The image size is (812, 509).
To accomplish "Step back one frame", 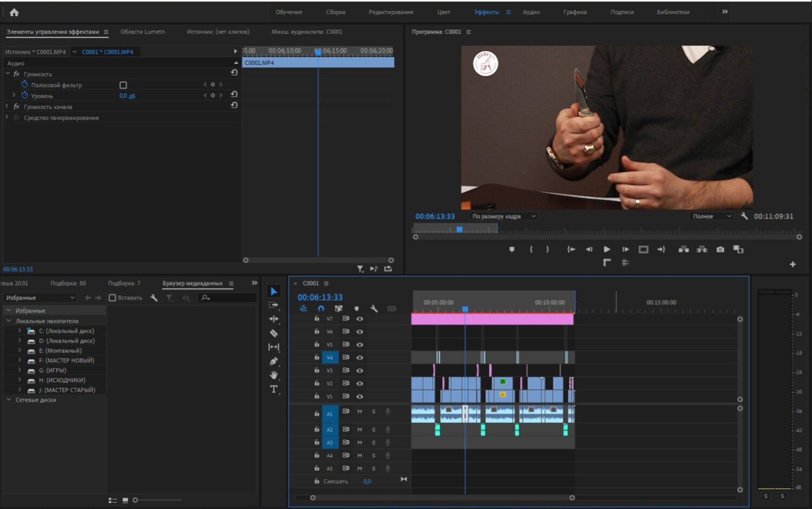I will tap(589, 249).
